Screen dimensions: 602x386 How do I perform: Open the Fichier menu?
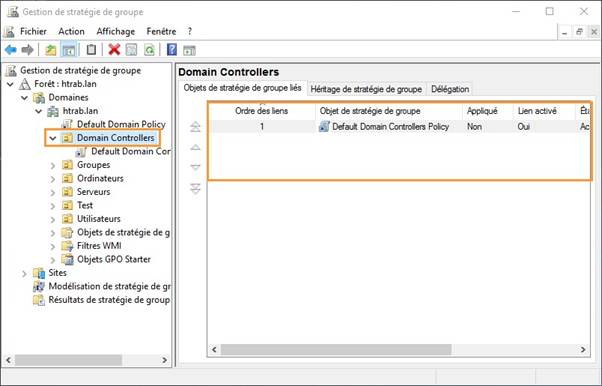33,31
